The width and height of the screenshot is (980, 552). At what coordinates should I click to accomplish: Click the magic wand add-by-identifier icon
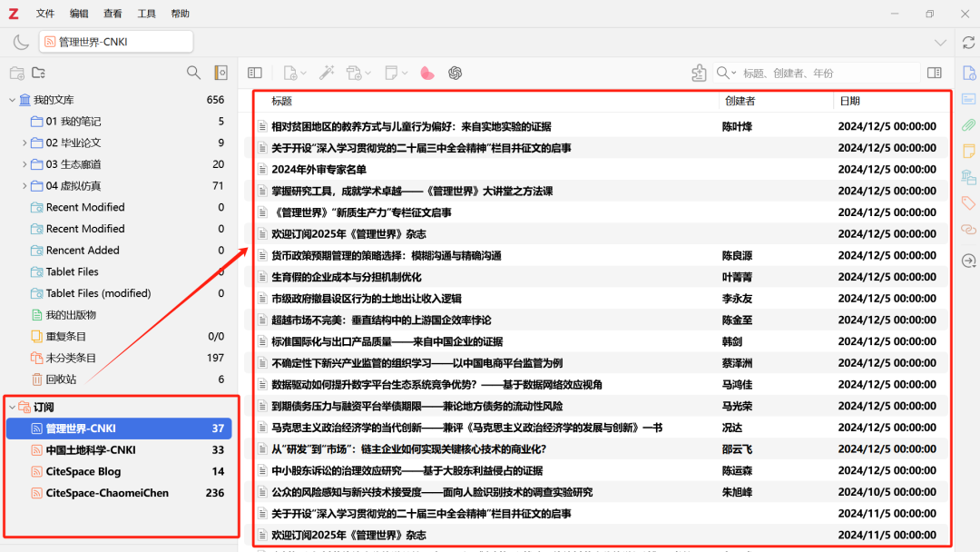(327, 73)
